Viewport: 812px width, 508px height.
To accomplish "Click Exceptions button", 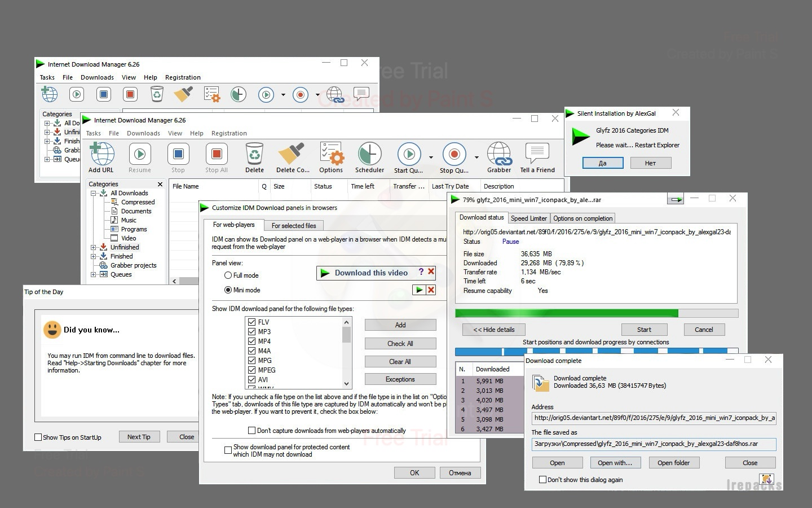I will coord(400,379).
